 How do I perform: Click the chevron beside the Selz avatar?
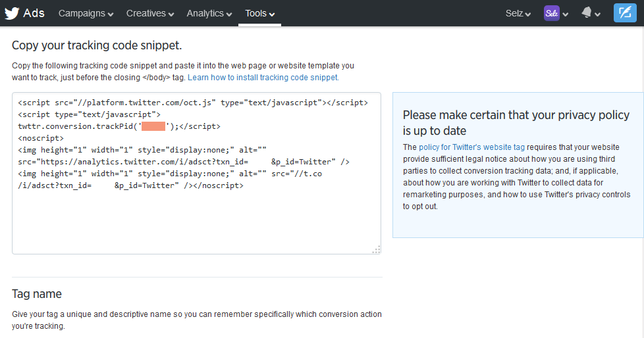(x=566, y=14)
